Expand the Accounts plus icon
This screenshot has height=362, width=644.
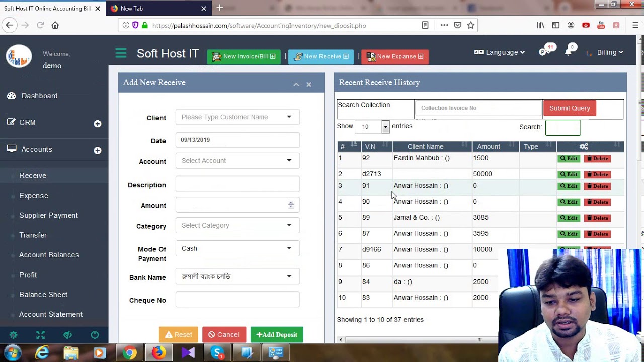98,150
